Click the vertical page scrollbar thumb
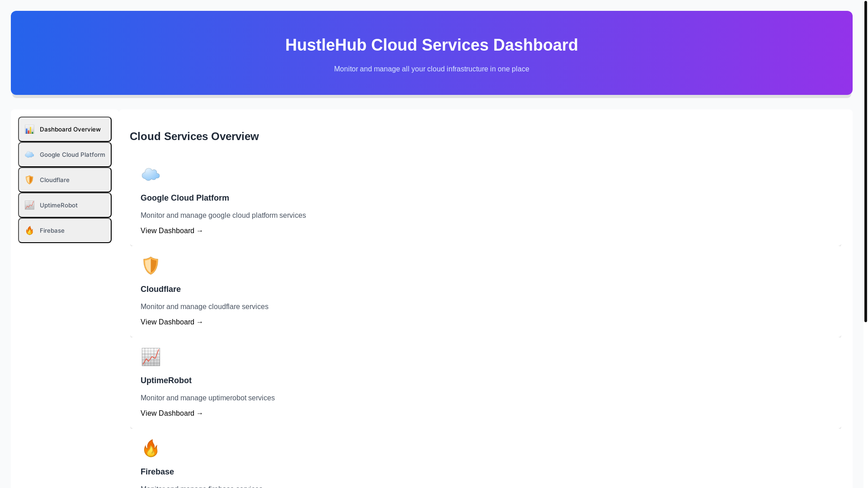Screen dimensions: 868x488 tap(866, 161)
